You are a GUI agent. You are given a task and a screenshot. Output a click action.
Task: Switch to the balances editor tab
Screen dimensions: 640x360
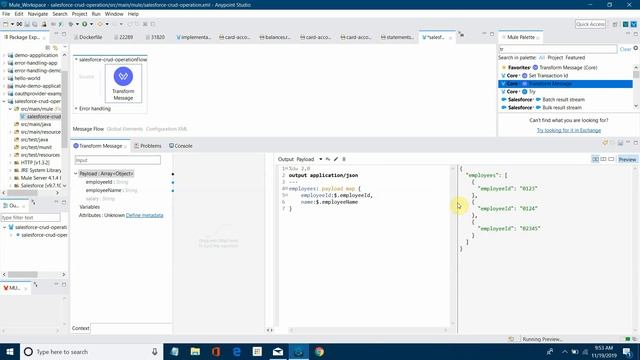click(275, 37)
